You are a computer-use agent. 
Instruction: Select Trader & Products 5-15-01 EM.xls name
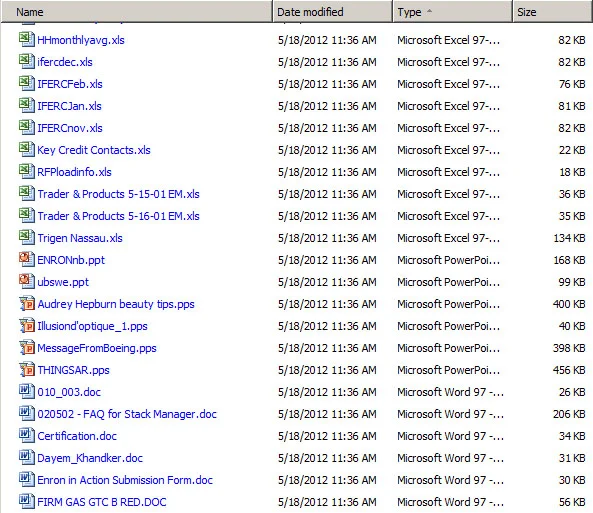pos(118,194)
